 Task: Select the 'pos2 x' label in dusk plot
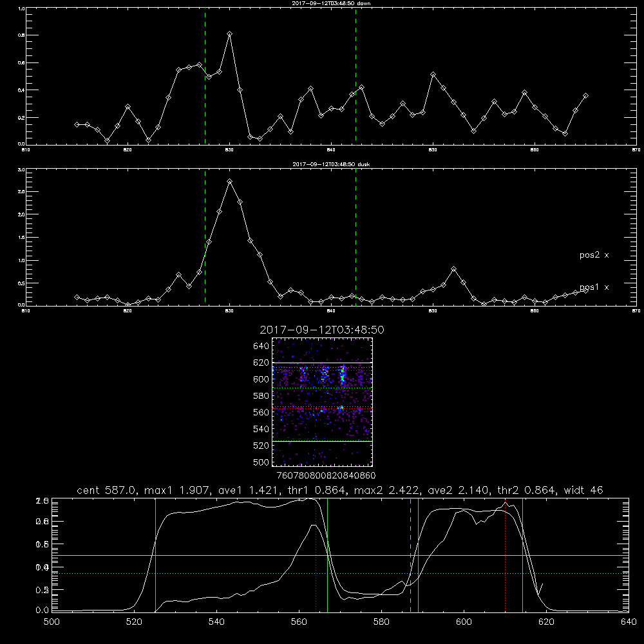[x=594, y=255]
